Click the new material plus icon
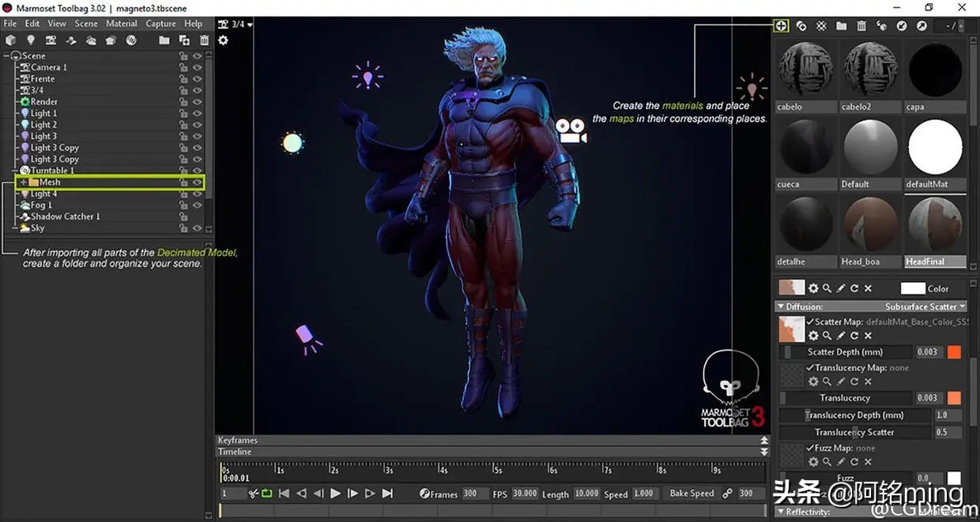 tap(781, 25)
